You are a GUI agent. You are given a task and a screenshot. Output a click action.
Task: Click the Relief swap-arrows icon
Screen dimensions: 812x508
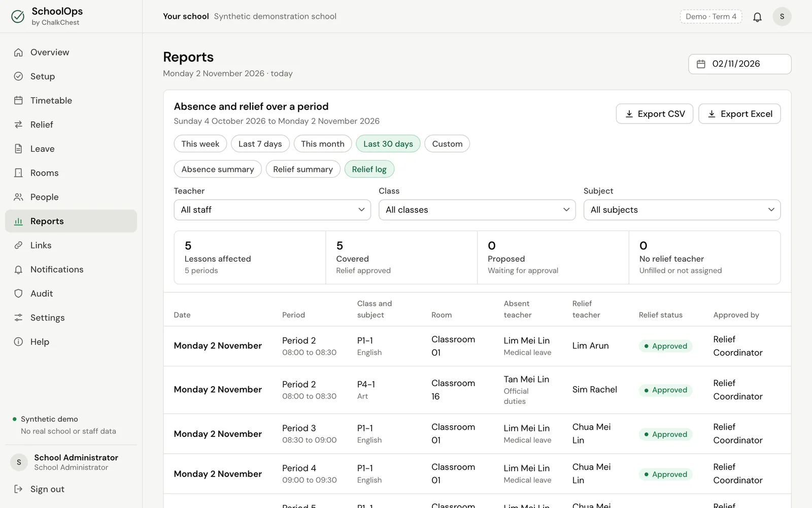click(18, 124)
